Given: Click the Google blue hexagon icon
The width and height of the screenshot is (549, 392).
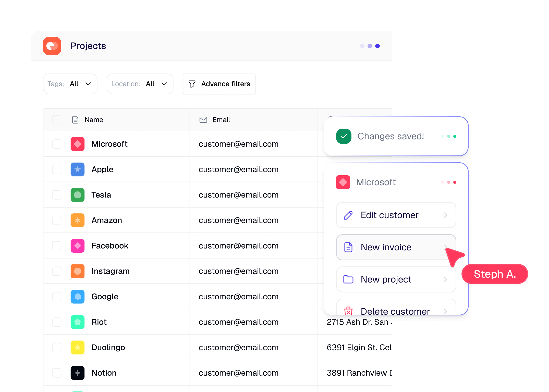Looking at the screenshot, I should [x=78, y=297].
